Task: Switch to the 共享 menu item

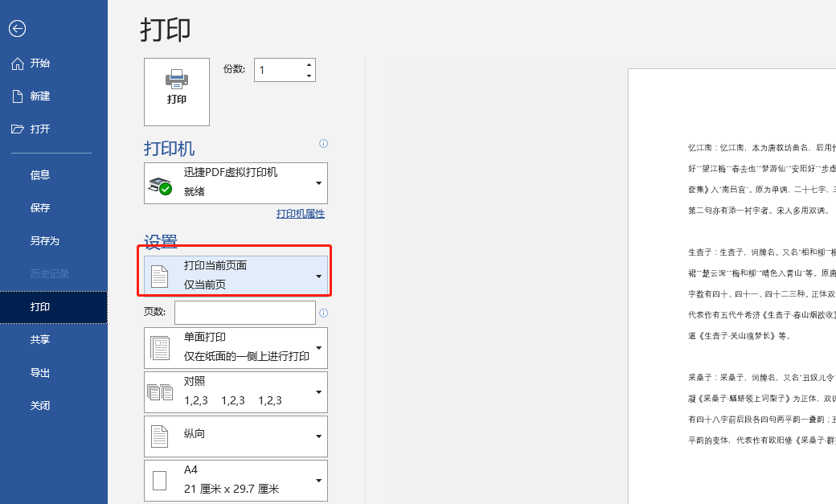Action: click(39, 340)
